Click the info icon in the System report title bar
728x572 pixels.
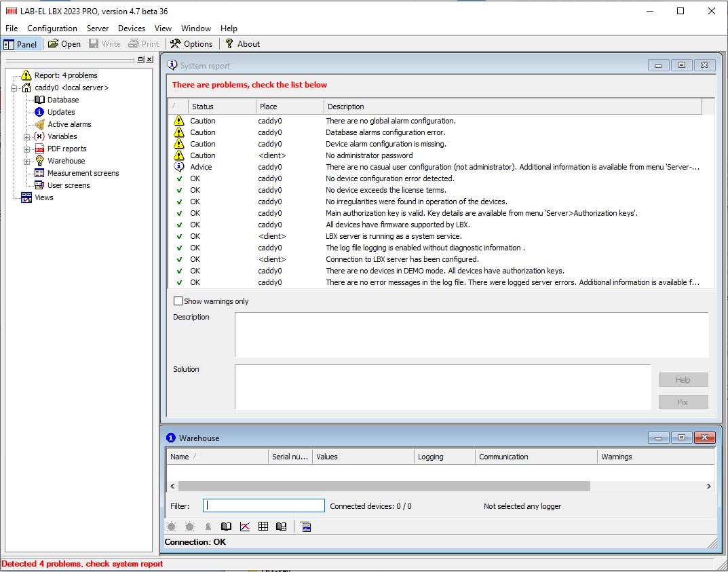[x=172, y=65]
